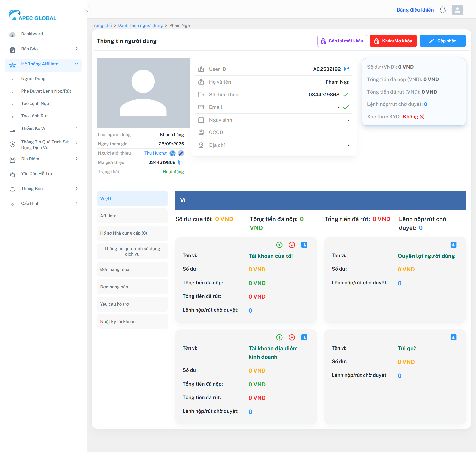This screenshot has height=452, width=476.
Task: Go to Danh sách người dùng breadcrumb link
Action: 140,25
